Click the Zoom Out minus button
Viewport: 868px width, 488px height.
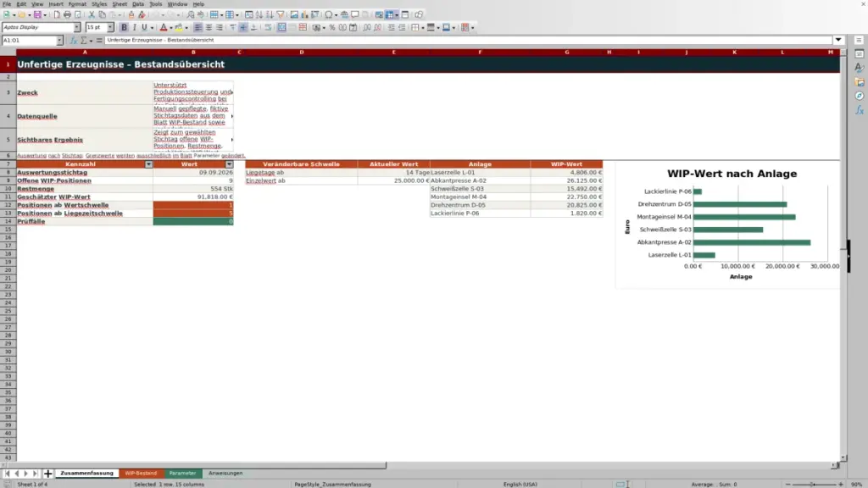pyautogui.click(x=787, y=485)
